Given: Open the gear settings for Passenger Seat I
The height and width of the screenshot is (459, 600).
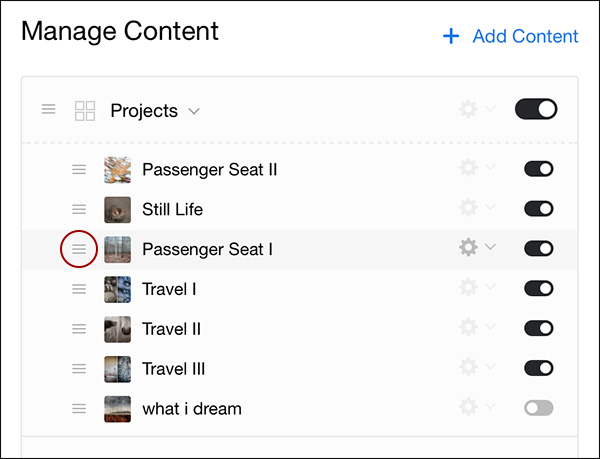Looking at the screenshot, I should coord(468,247).
